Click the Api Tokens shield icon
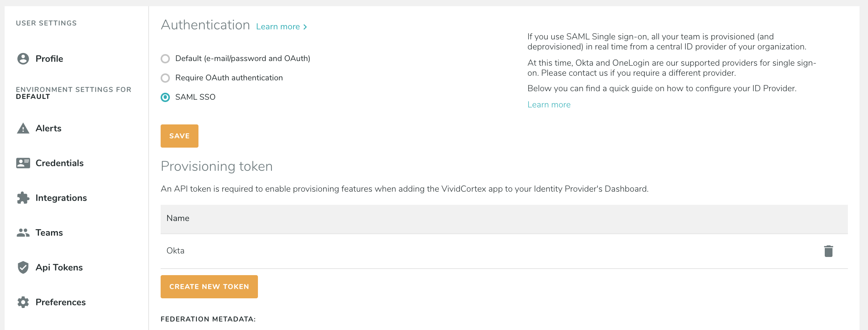 click(x=23, y=267)
